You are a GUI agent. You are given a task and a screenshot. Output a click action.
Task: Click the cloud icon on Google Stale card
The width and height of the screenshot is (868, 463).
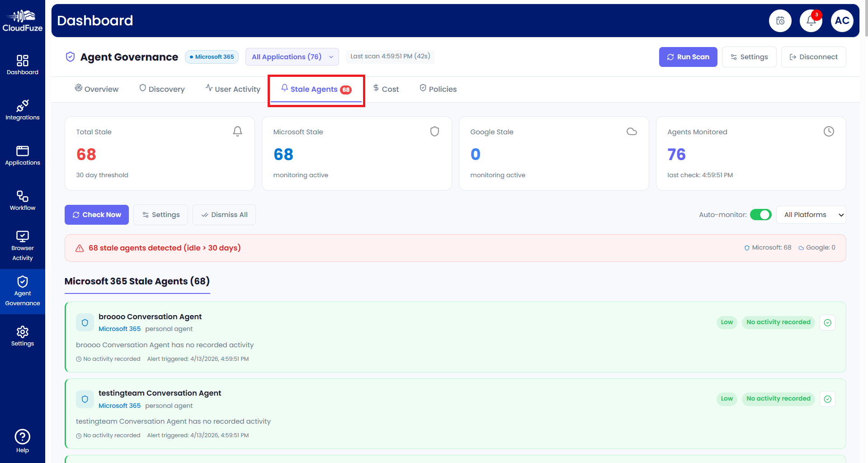tap(632, 132)
